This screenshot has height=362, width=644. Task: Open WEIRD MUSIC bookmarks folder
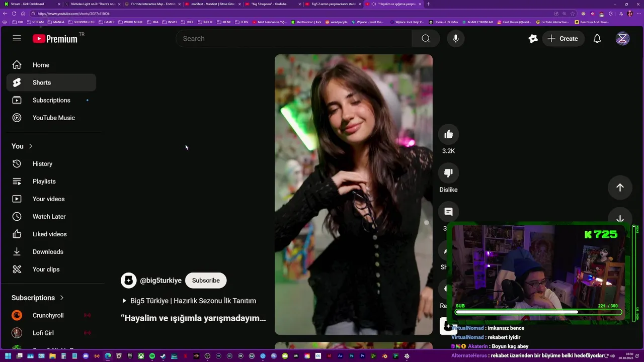click(x=130, y=22)
